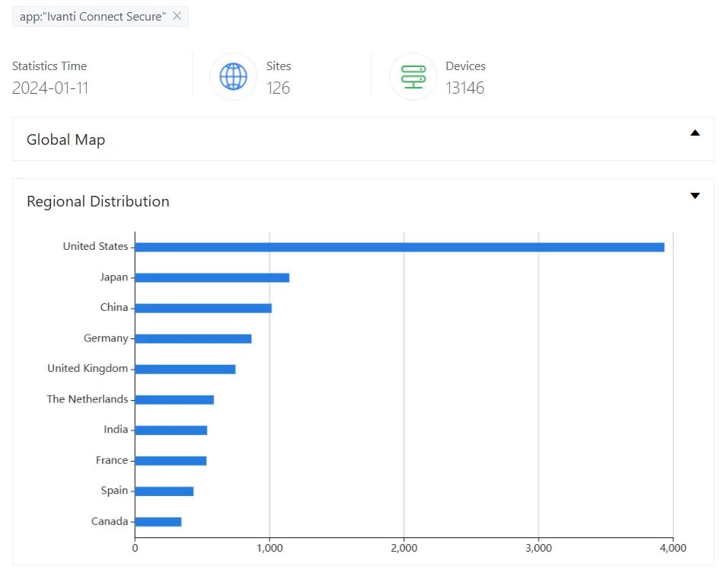
Task: Click the China bar in chart
Action: (203, 308)
